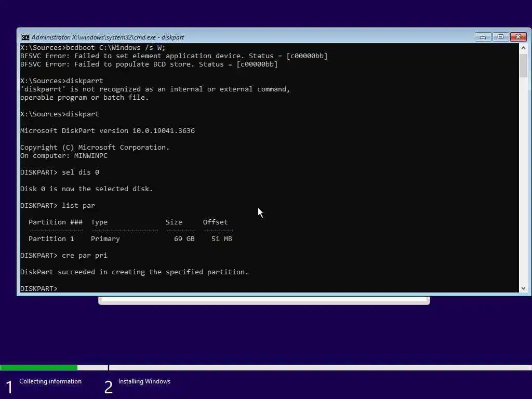Click 'Partition 1' in the partition list
The height and width of the screenshot is (399, 532).
pyautogui.click(x=51, y=239)
